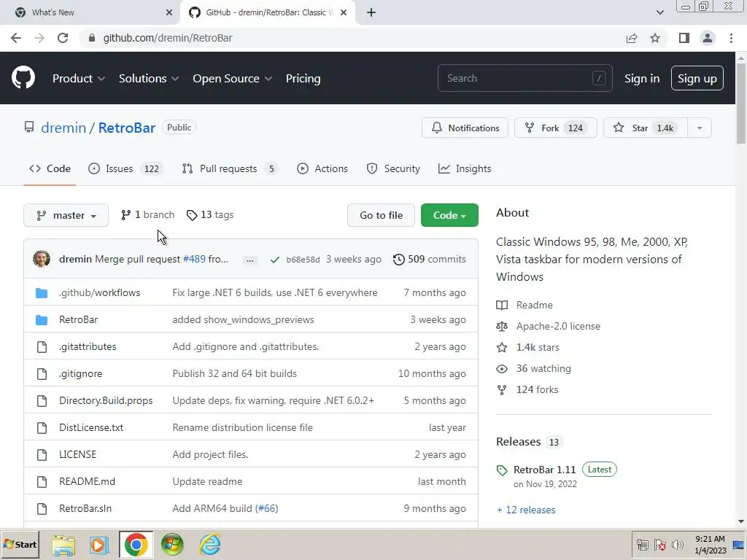The image size is (747, 560).
Task: Toggle Chrome side panel icon
Action: point(684,38)
